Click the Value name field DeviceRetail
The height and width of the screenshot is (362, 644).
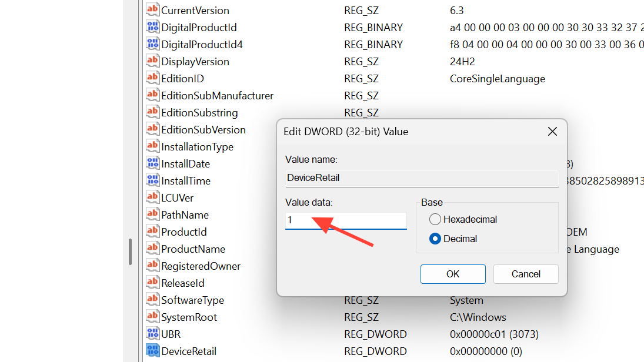coord(422,177)
